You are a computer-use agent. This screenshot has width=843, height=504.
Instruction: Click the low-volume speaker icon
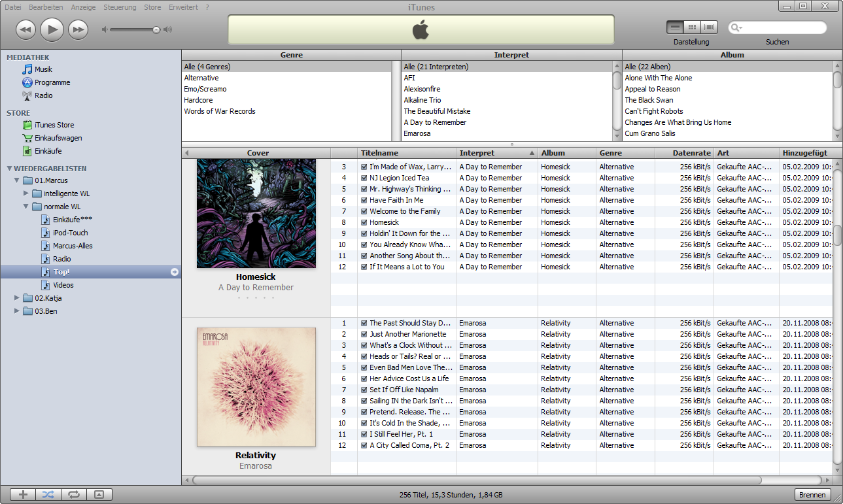pyautogui.click(x=104, y=29)
